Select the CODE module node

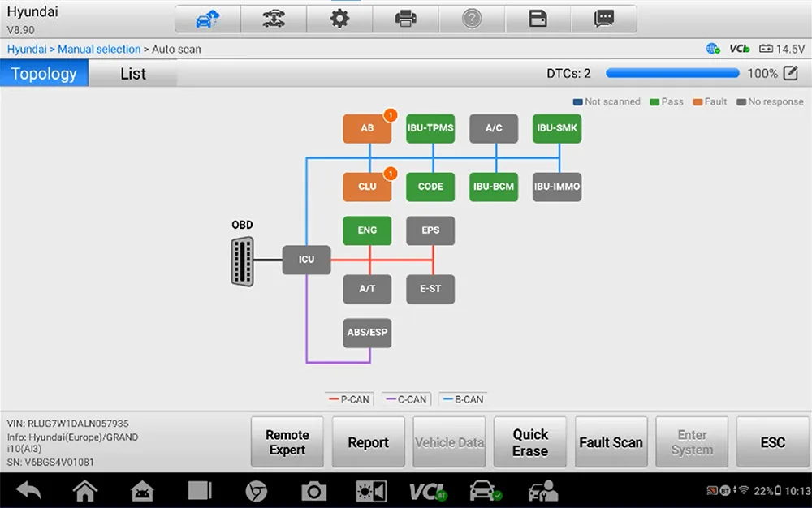[x=430, y=187]
